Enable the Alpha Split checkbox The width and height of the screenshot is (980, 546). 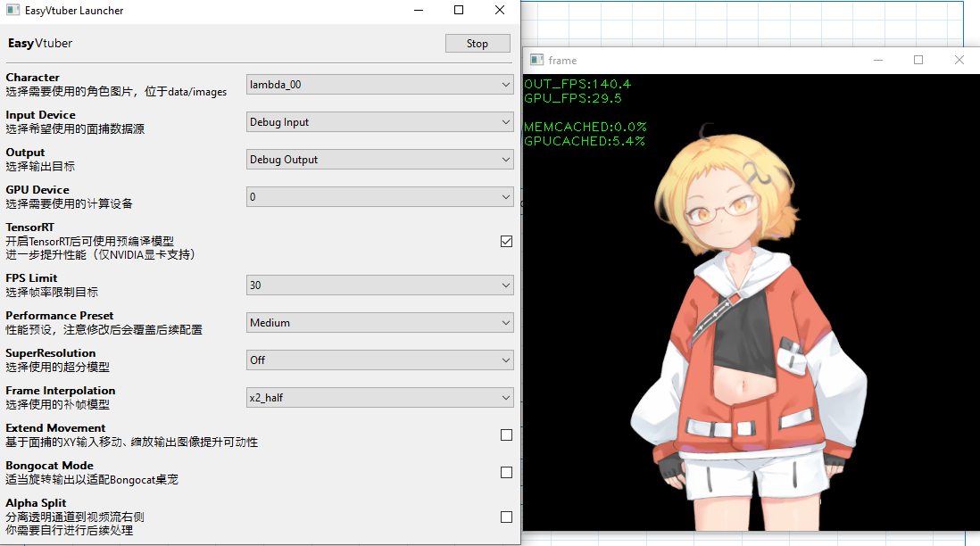[x=506, y=517]
